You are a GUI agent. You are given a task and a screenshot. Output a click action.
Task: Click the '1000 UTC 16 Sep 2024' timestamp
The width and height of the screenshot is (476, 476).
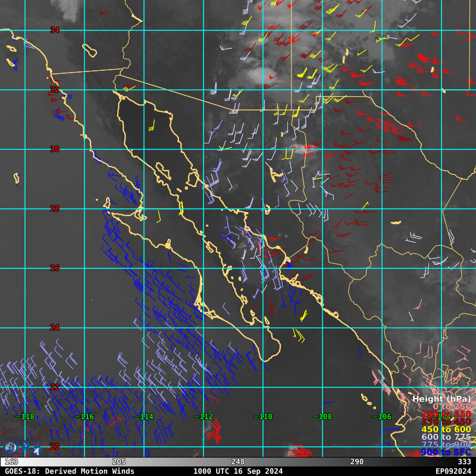(238, 471)
